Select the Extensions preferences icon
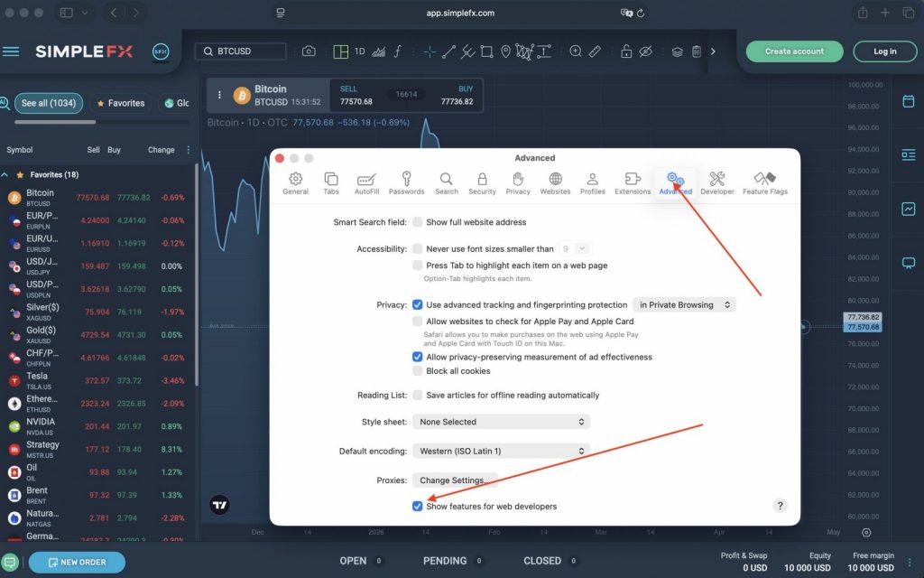924x578 pixels. [632, 182]
